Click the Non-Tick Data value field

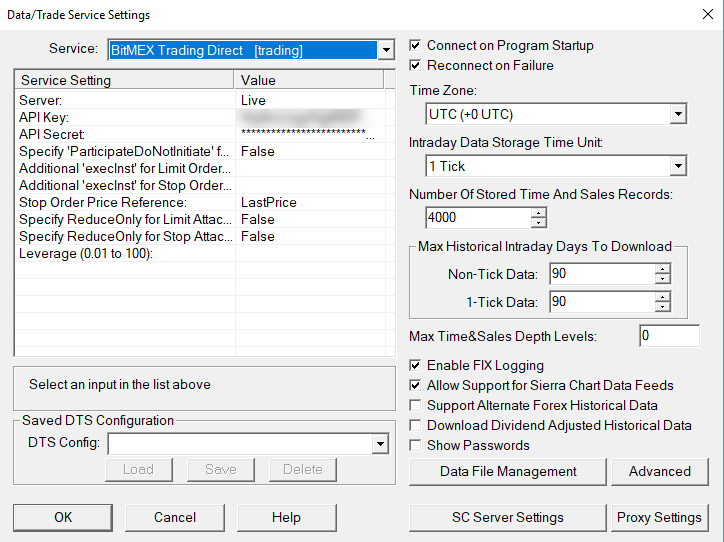pyautogui.click(x=602, y=274)
